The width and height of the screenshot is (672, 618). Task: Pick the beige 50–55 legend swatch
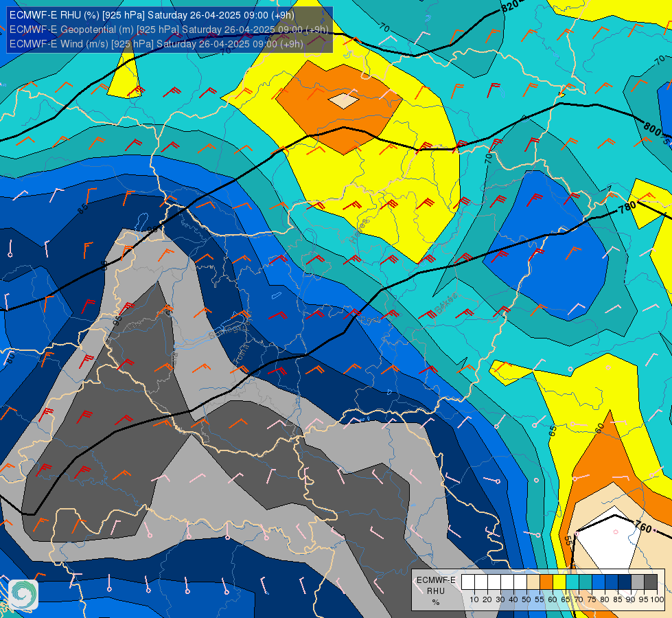533,582
